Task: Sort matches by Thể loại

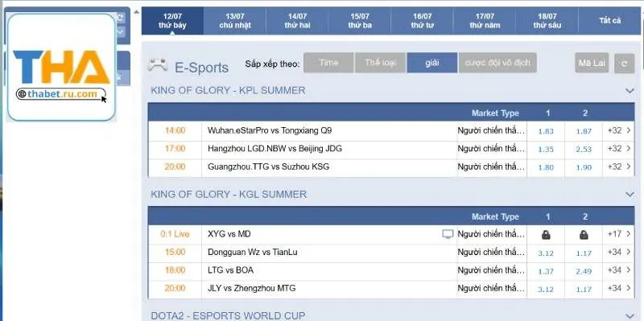Action: tap(380, 63)
